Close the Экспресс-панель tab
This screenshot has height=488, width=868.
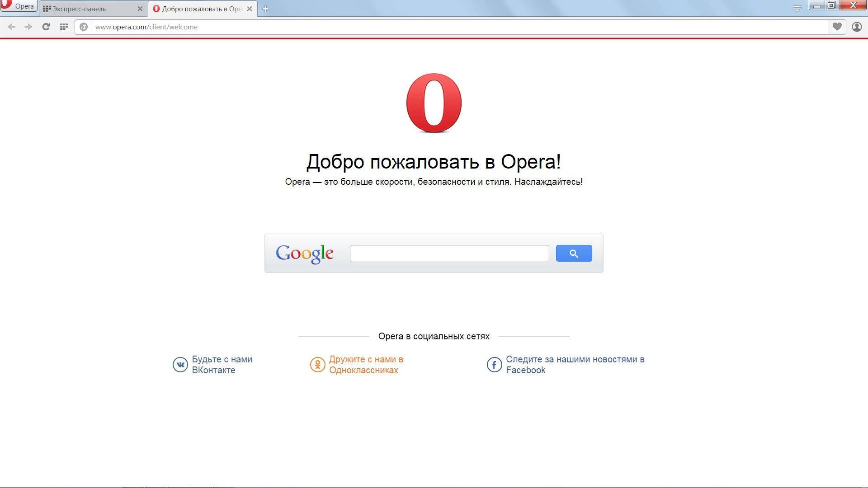tap(140, 9)
